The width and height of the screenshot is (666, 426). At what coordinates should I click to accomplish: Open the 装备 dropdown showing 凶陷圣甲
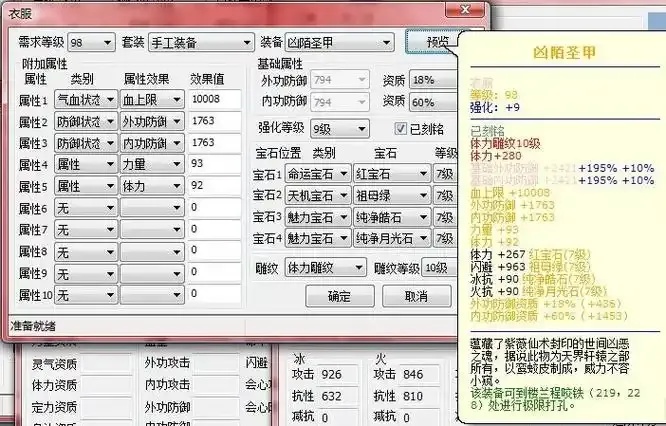point(339,42)
